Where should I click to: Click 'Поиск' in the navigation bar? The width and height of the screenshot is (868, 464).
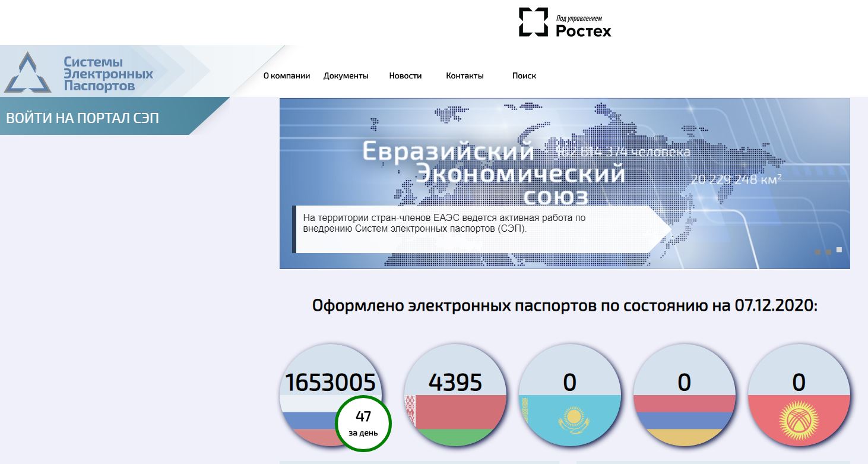524,76
